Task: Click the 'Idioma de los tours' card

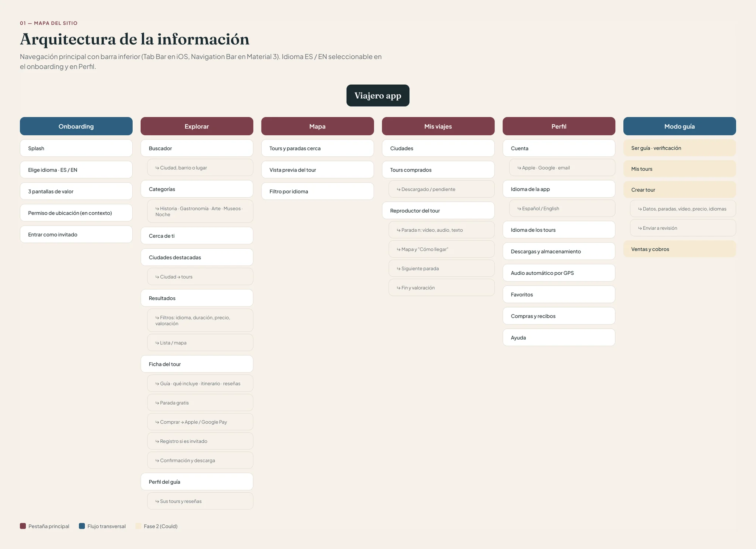Action: click(x=559, y=230)
